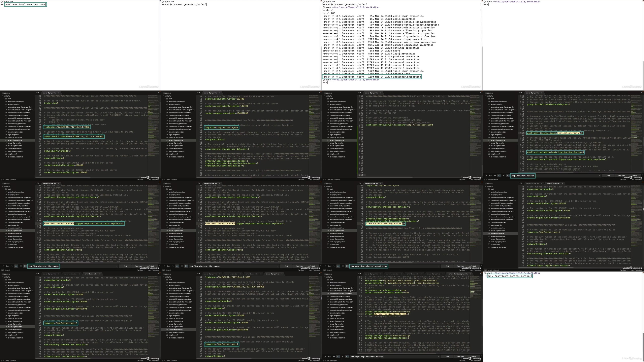Click wrap icon in "storage.replication.factor" find bar
The width and height of the screenshot is (644, 362).
coord(338,357)
